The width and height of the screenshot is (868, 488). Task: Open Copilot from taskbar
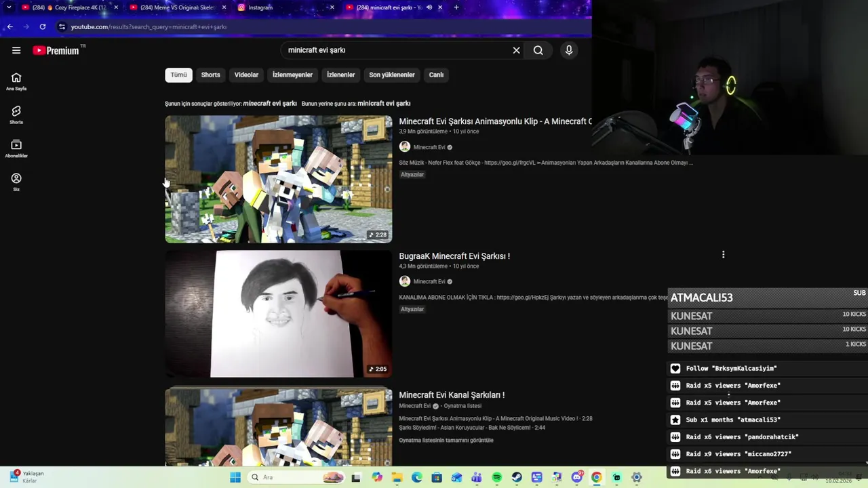point(377,477)
